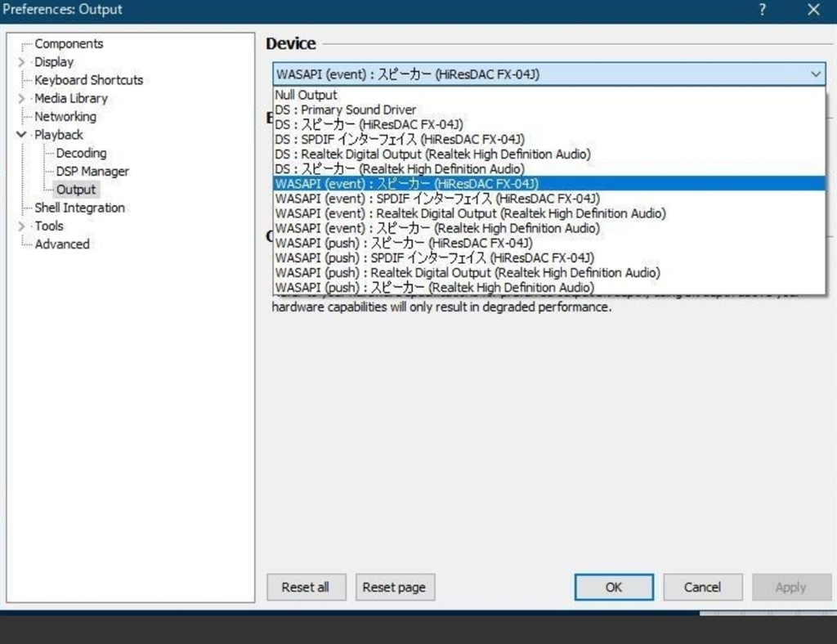The height and width of the screenshot is (644, 837).
Task: Open Decoding preferences page
Action: (81, 153)
